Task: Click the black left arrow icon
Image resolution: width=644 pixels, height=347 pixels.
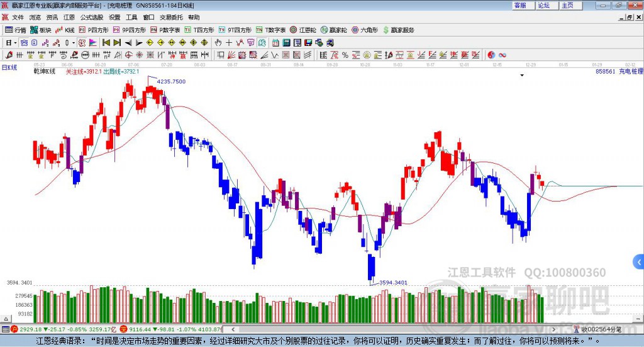Action: pyautogui.click(x=128, y=43)
